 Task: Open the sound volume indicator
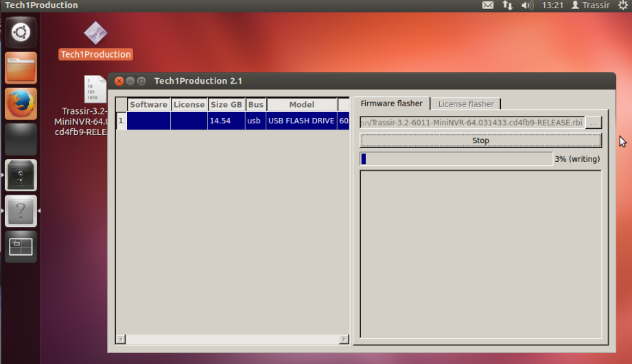tap(527, 5)
